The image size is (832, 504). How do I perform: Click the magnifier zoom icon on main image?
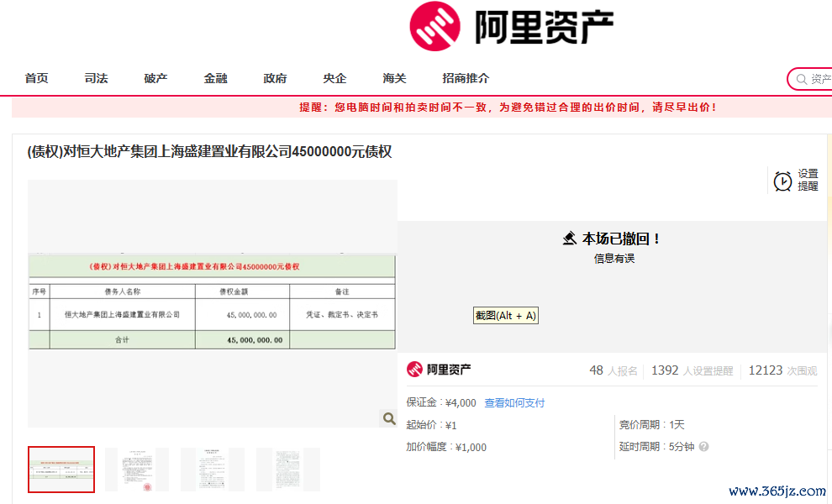click(x=389, y=418)
